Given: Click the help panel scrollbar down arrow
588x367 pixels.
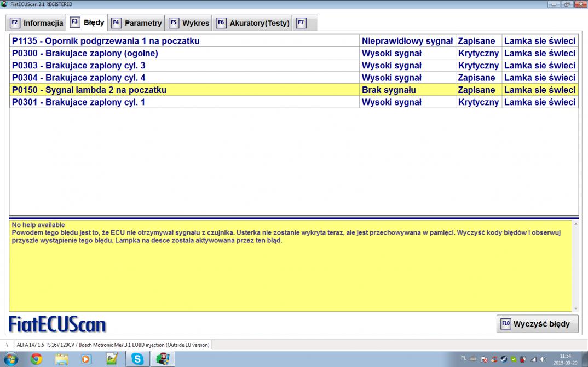Looking at the screenshot, I should [x=576, y=308].
